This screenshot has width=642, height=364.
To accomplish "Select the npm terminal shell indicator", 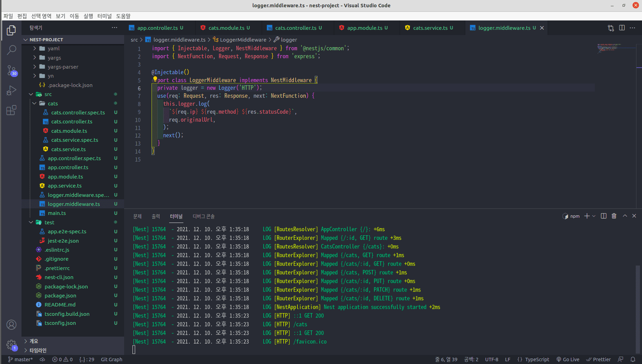I will [571, 216].
